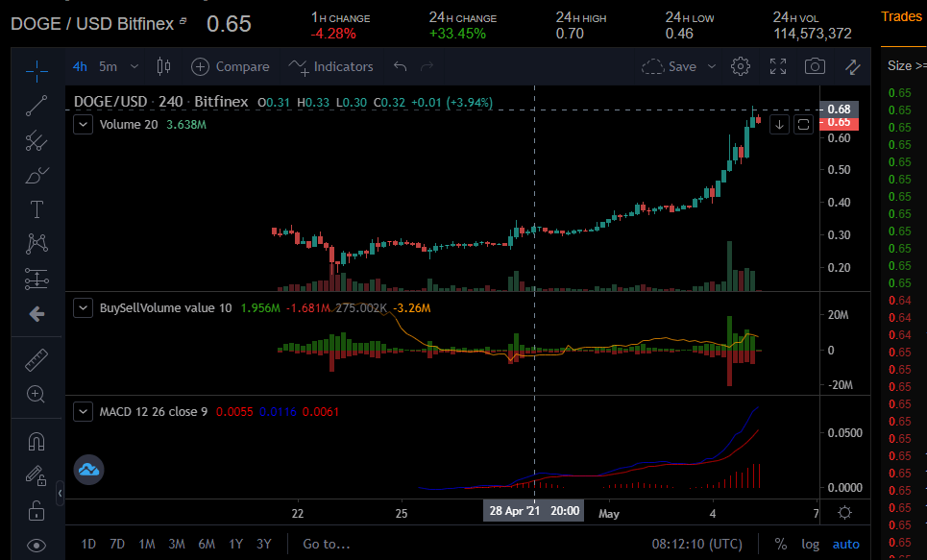Redo the chart action
927x560 pixels.
[x=427, y=66]
